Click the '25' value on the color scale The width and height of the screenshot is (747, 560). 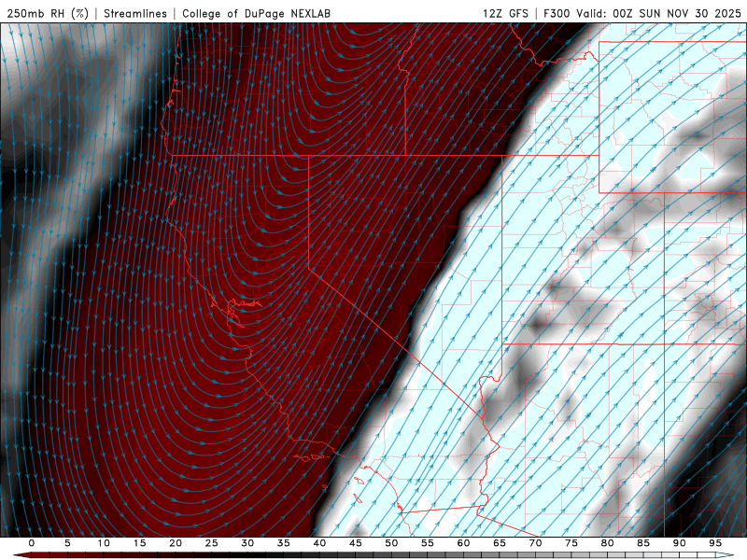click(212, 543)
